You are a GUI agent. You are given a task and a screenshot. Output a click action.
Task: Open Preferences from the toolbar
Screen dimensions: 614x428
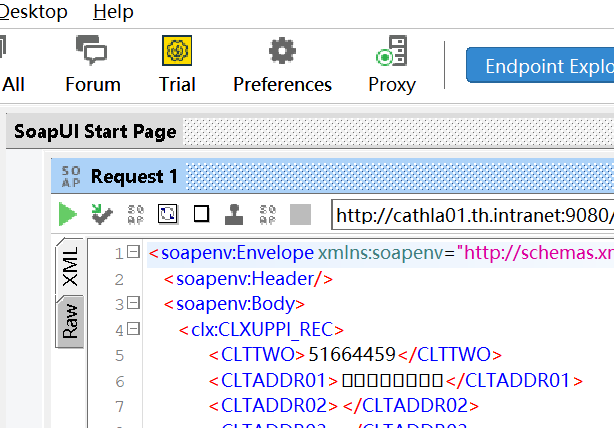pos(282,64)
